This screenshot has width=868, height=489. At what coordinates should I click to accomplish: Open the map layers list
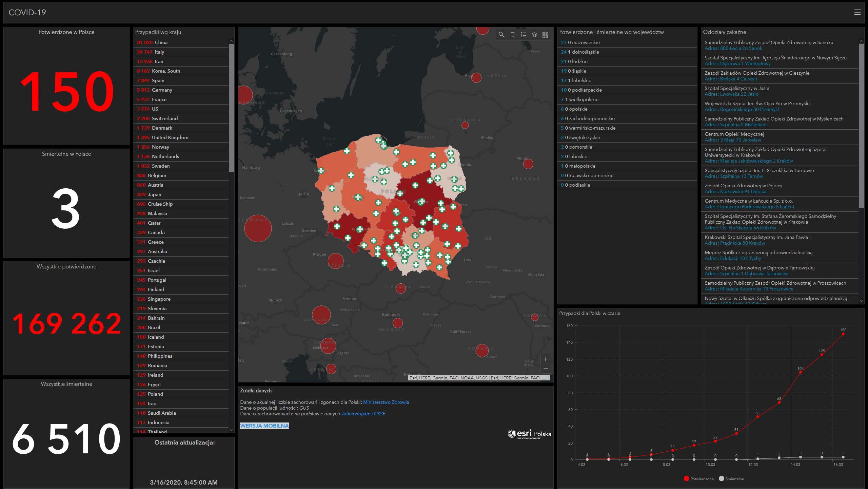[x=534, y=35]
